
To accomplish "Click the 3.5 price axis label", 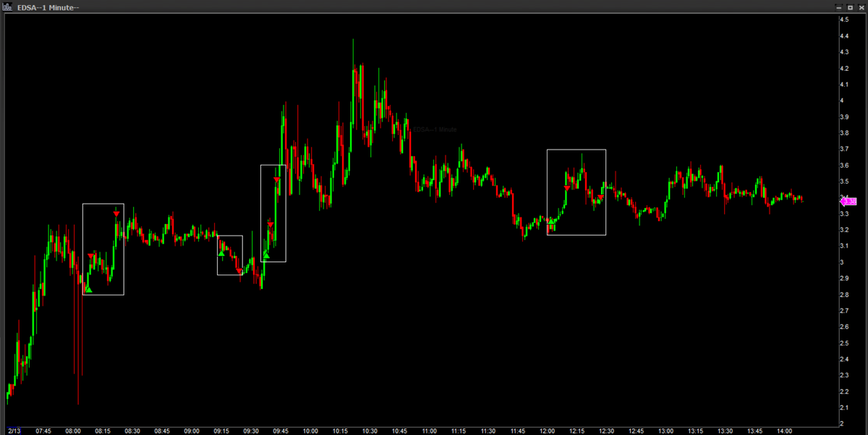I will (843, 181).
